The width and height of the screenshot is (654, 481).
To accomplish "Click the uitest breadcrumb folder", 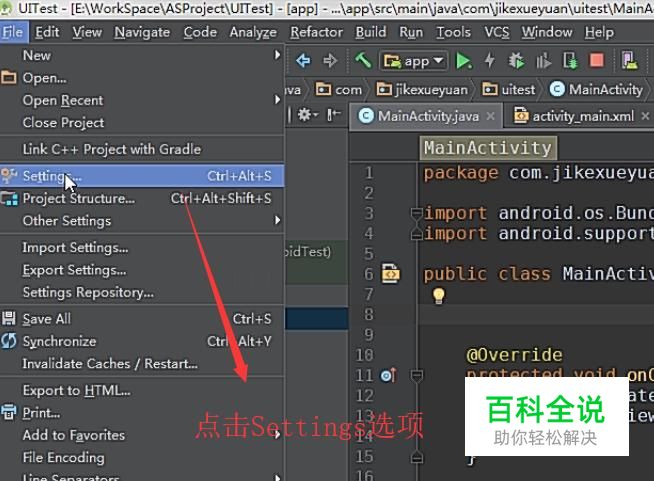I will tap(509, 90).
